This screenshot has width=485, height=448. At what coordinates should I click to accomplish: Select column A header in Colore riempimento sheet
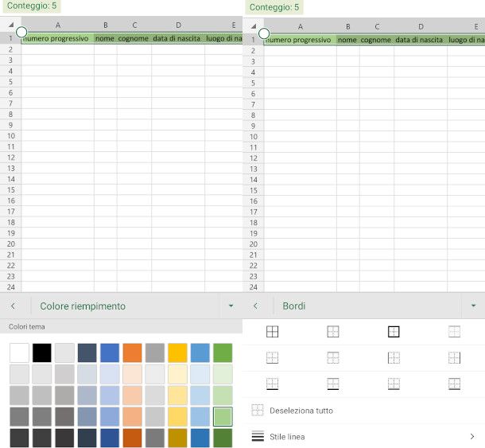coord(57,25)
